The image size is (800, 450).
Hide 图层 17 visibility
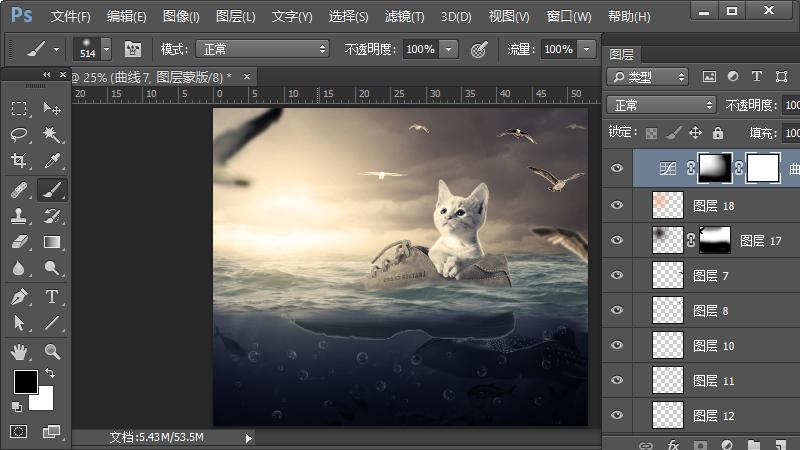pos(617,240)
